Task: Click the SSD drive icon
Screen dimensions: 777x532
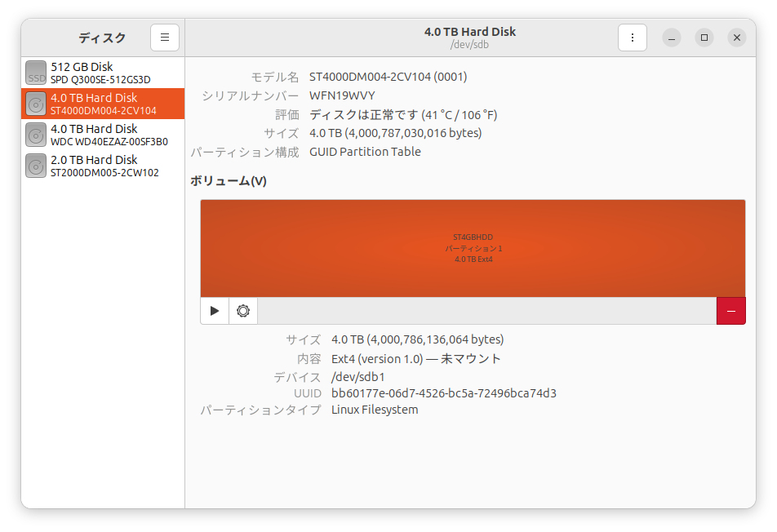Action: [x=36, y=73]
